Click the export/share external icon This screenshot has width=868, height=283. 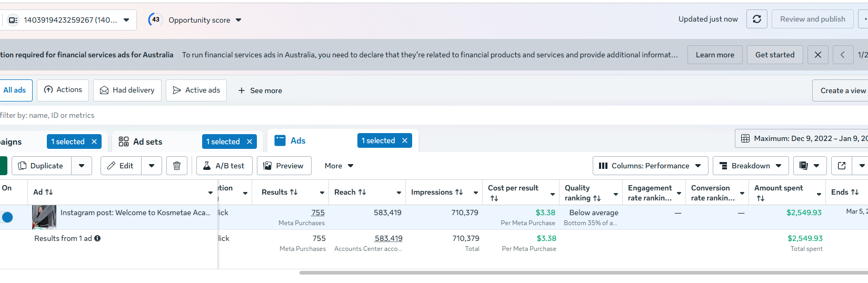click(x=842, y=166)
